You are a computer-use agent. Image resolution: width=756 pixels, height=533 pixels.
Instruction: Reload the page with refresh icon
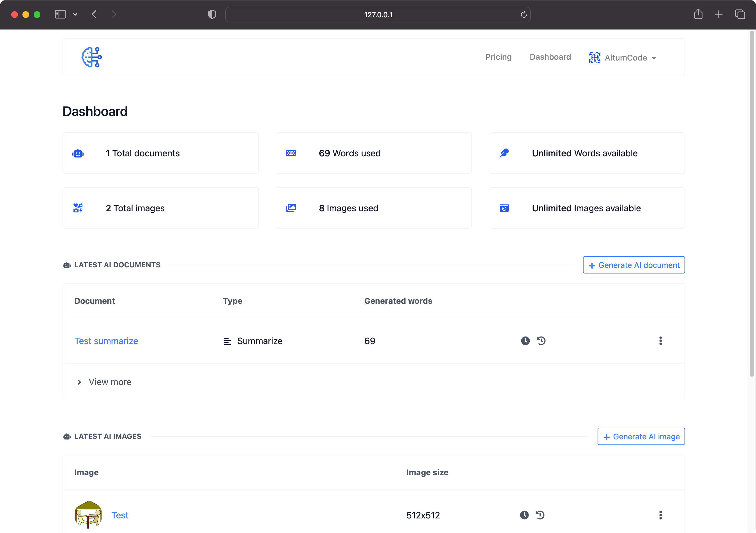click(524, 15)
